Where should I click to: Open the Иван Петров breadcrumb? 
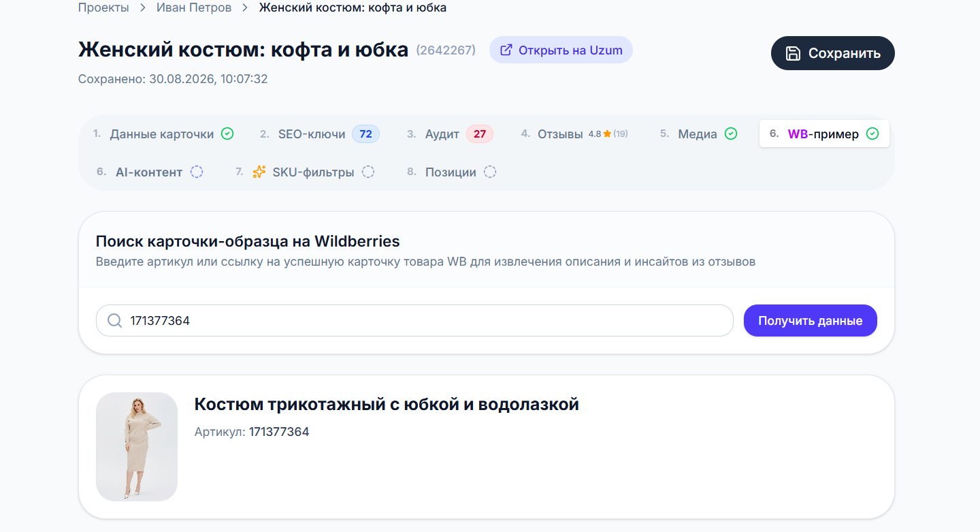point(194,8)
